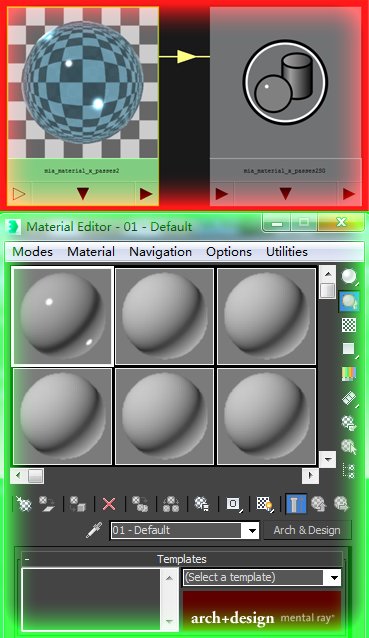Screen dimensions: 369x638
Task: Select the mia_material_x_passes2 checkered sphere swatch
Action: pos(83,83)
